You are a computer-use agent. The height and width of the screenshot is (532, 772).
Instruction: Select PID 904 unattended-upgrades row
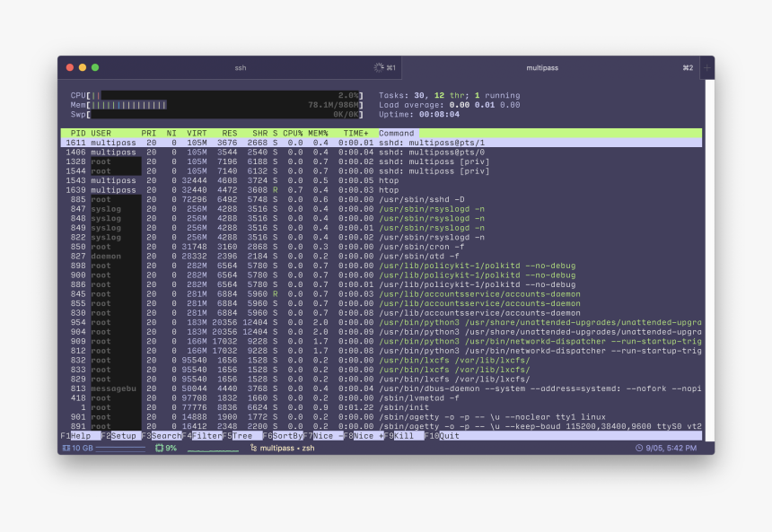[x=382, y=332]
